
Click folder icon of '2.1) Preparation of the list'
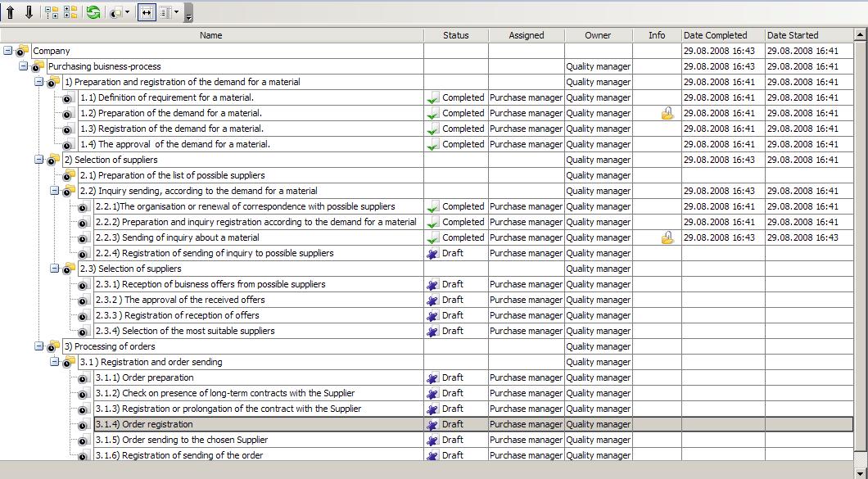(69, 175)
